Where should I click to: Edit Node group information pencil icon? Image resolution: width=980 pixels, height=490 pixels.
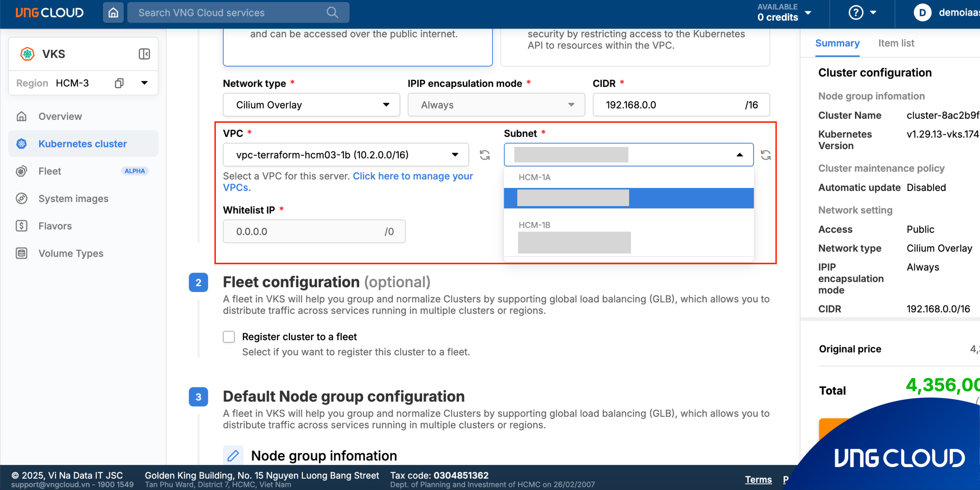(x=233, y=455)
